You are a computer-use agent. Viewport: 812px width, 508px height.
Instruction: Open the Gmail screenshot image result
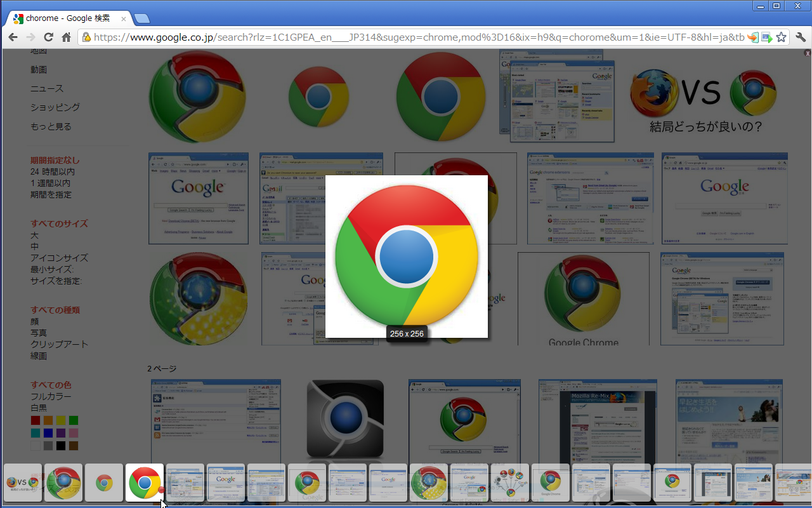(x=321, y=198)
